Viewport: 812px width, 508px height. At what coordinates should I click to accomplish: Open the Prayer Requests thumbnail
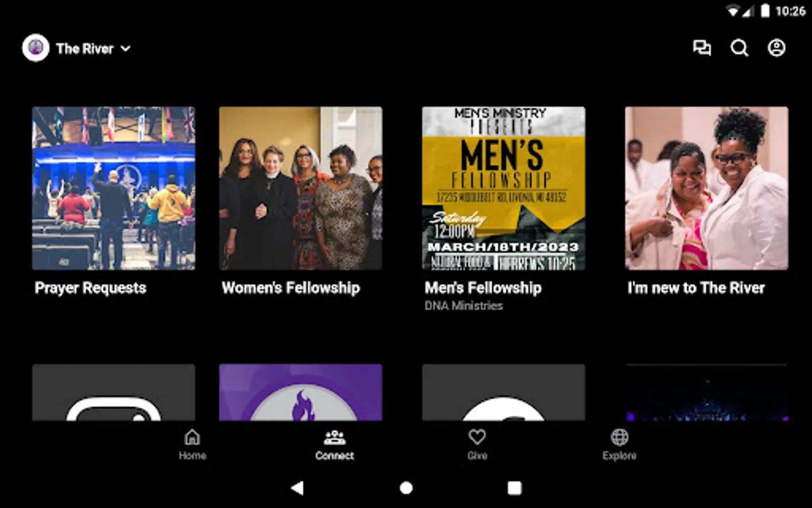pos(113,188)
